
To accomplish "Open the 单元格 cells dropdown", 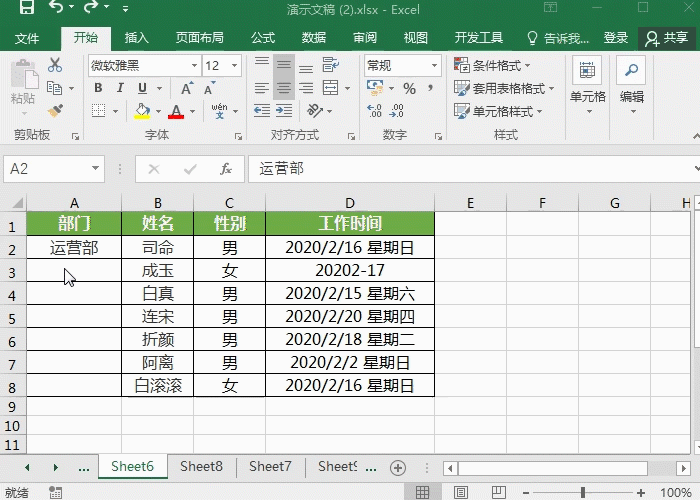I will (588, 85).
